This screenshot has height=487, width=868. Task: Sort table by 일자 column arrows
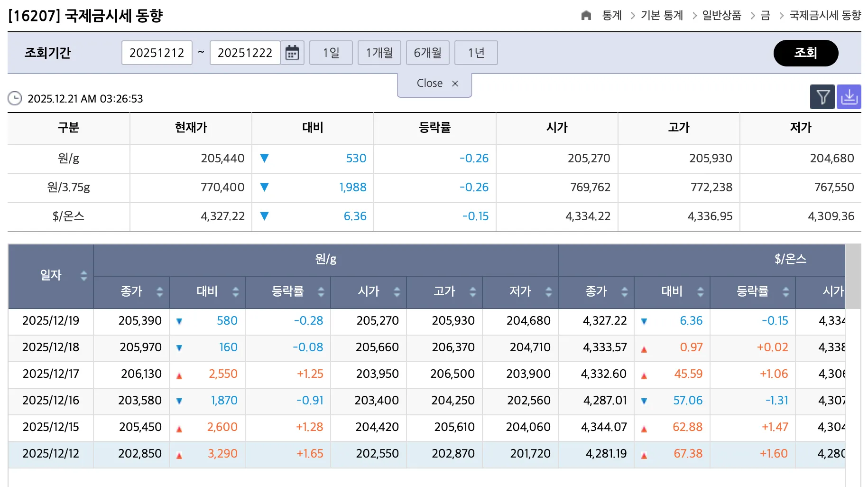coord(84,275)
